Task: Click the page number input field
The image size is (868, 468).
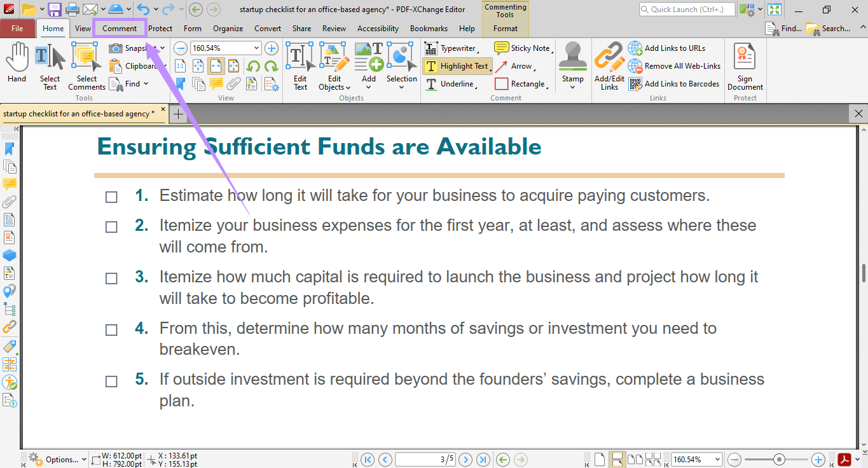Action: pyautogui.click(x=425, y=459)
